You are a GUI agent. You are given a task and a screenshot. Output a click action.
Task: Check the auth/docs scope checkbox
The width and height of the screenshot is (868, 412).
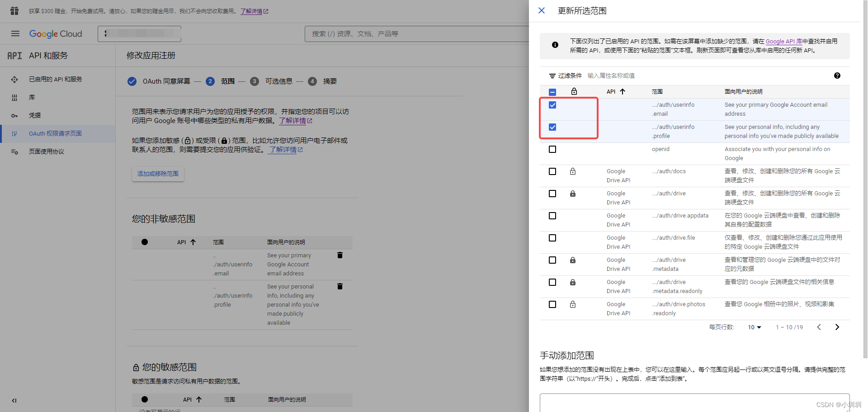[x=552, y=171]
